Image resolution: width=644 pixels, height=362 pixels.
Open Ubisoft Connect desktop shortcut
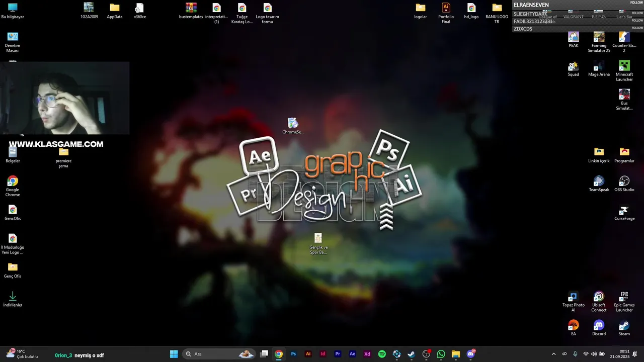coord(599,302)
